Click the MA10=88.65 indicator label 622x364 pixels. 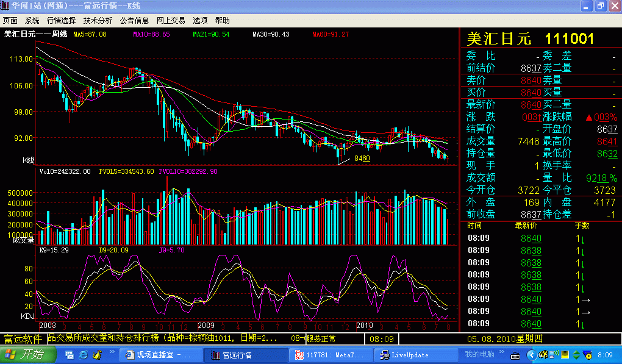pos(151,35)
